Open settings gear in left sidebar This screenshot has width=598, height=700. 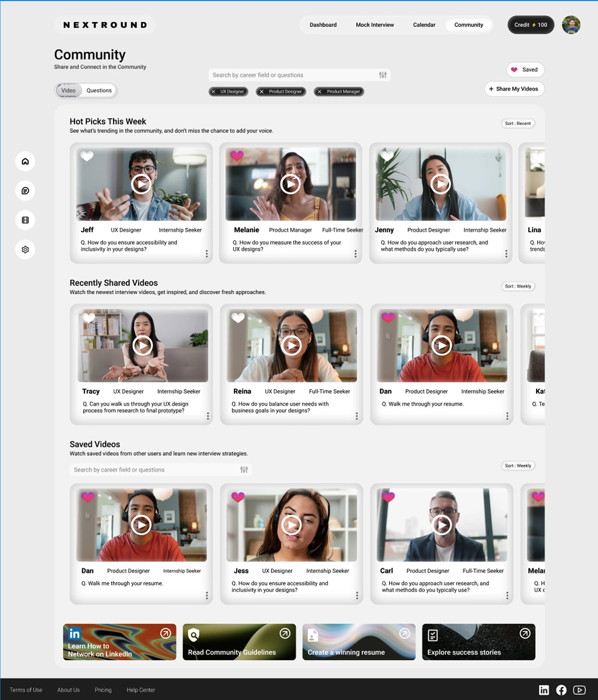25,250
